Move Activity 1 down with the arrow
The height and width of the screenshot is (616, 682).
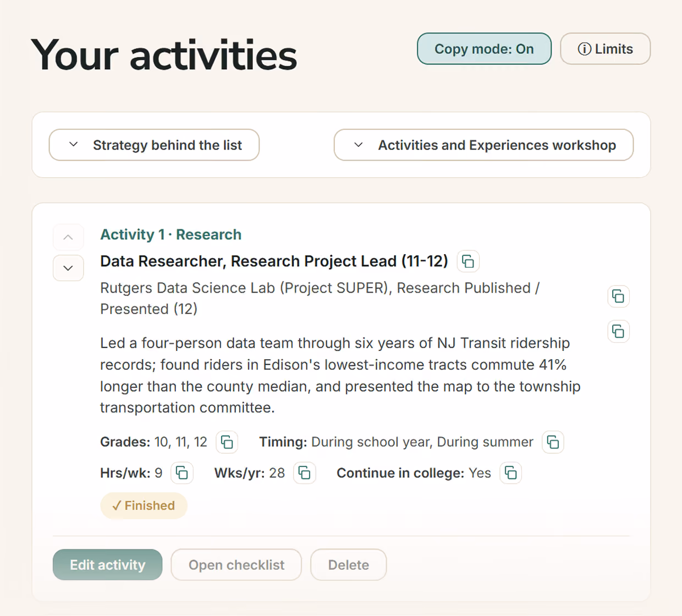(x=68, y=268)
